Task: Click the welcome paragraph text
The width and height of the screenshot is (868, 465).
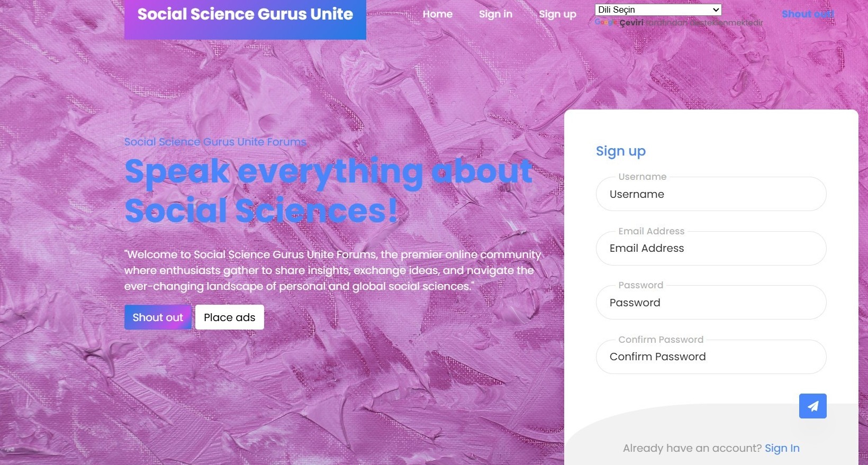Action: (332, 270)
